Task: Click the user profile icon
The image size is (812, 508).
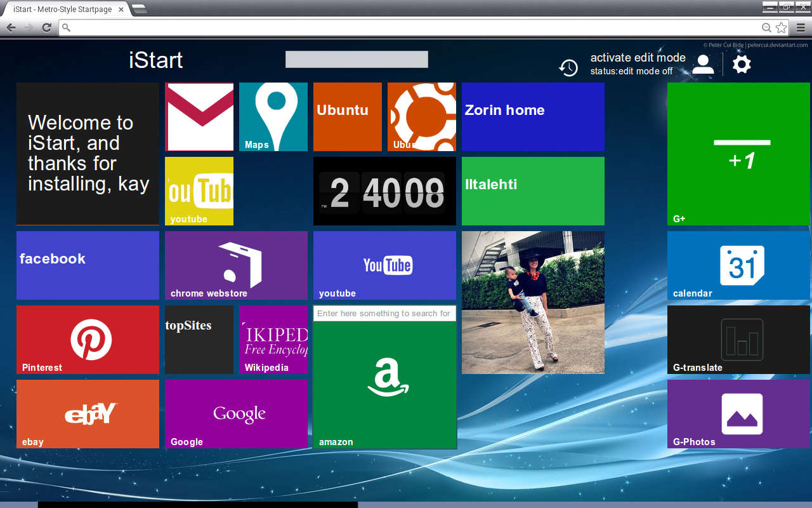Action: pyautogui.click(x=703, y=64)
